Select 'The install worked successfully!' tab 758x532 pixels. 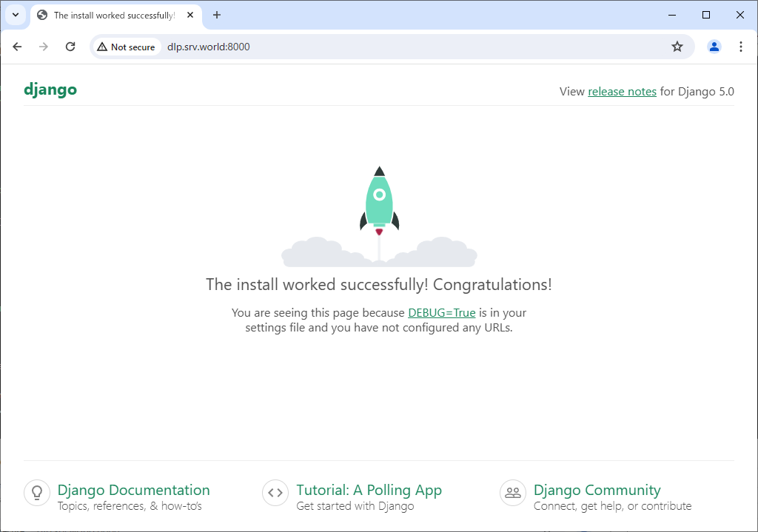(116, 16)
